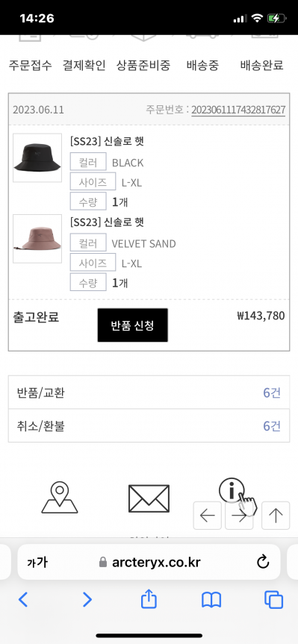The height and width of the screenshot is (644, 298).
Task: Tap the map location pin icon
Action: point(60,498)
